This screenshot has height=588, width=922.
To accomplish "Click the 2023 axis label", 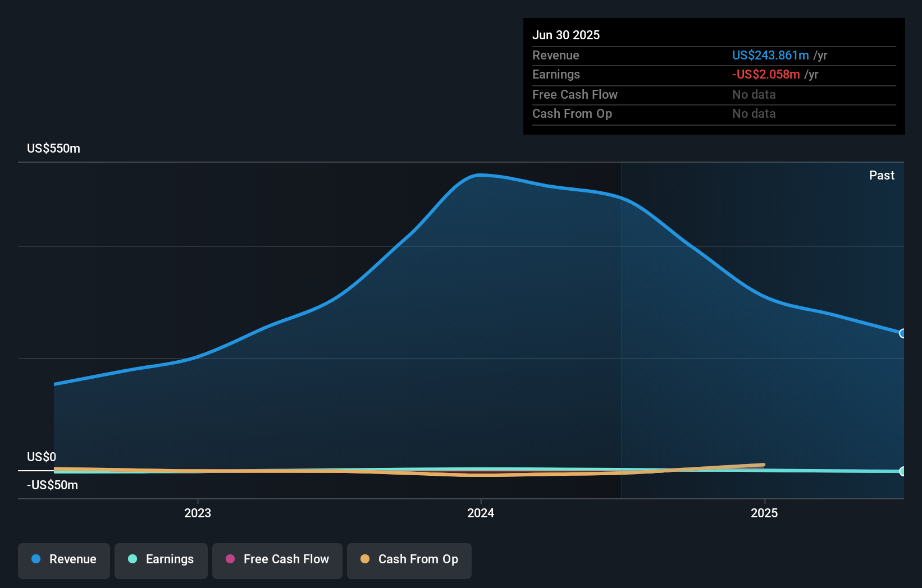I will coord(198,513).
